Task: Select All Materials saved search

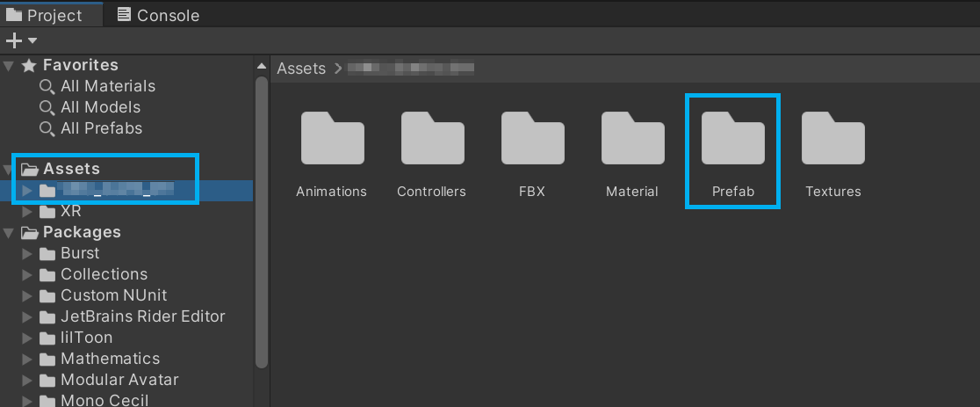Action: tap(107, 86)
